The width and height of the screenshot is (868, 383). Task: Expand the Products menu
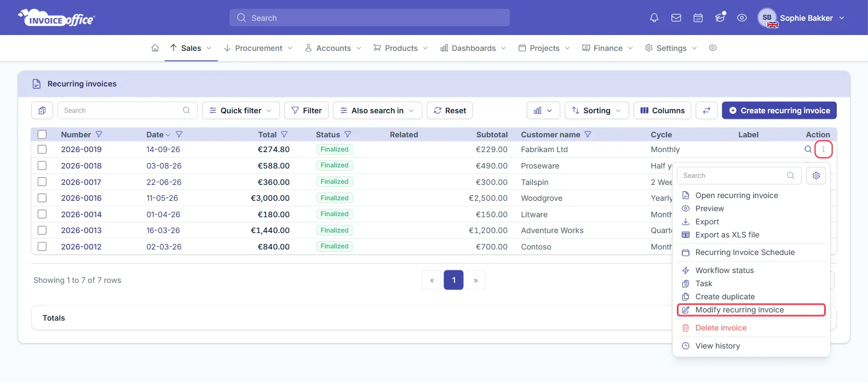401,48
